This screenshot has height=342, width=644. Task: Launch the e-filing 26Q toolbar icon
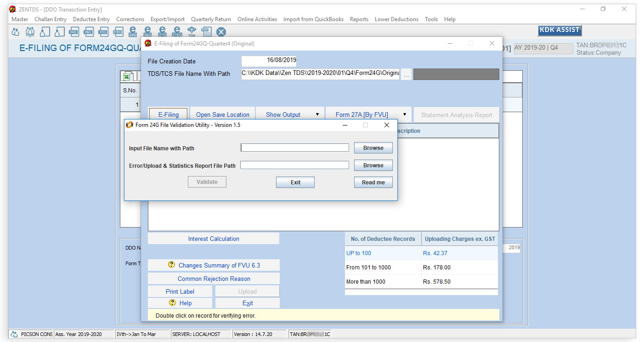click(x=147, y=32)
